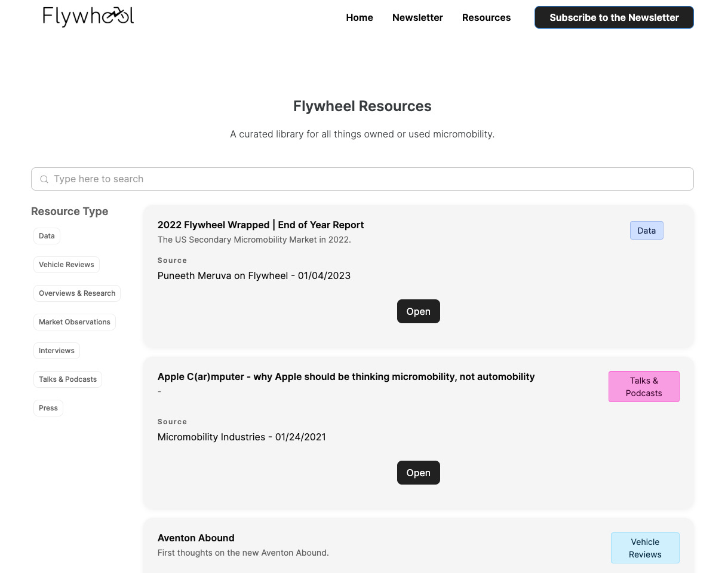Click the 'Resource Type' sidebar heading
Viewport: 728px width, 573px height.
coord(69,212)
